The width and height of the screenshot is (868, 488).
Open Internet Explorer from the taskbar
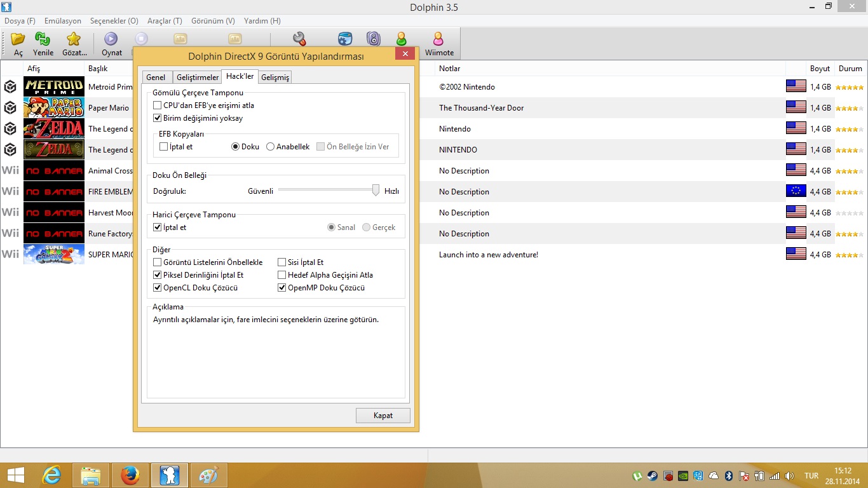tap(51, 475)
